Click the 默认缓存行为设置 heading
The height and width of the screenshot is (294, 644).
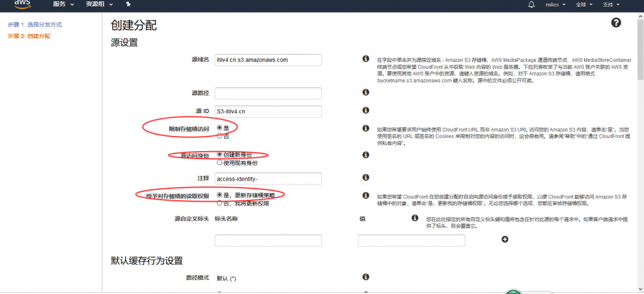147,261
